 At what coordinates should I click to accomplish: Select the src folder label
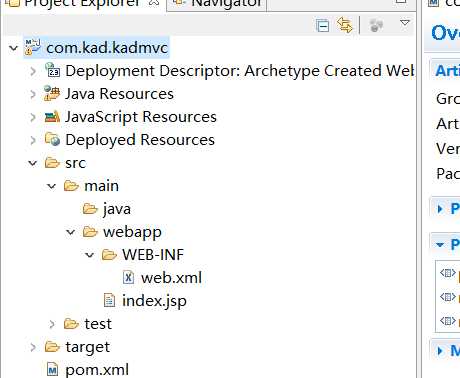click(x=75, y=163)
